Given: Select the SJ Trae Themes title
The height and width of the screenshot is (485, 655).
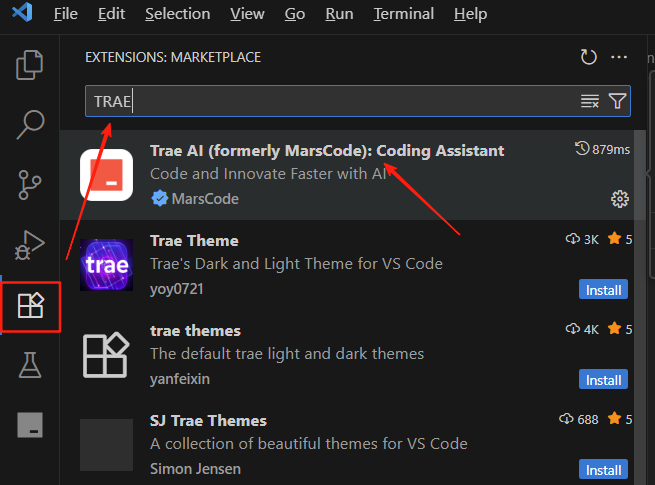Looking at the screenshot, I should [x=208, y=421].
